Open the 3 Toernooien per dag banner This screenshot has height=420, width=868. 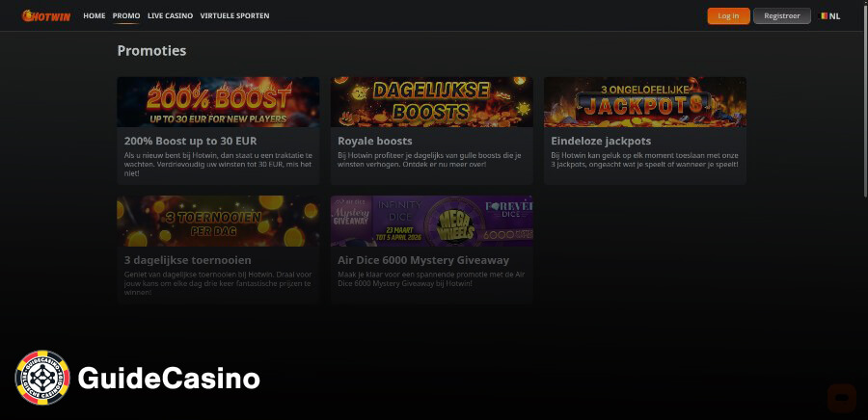(x=218, y=221)
